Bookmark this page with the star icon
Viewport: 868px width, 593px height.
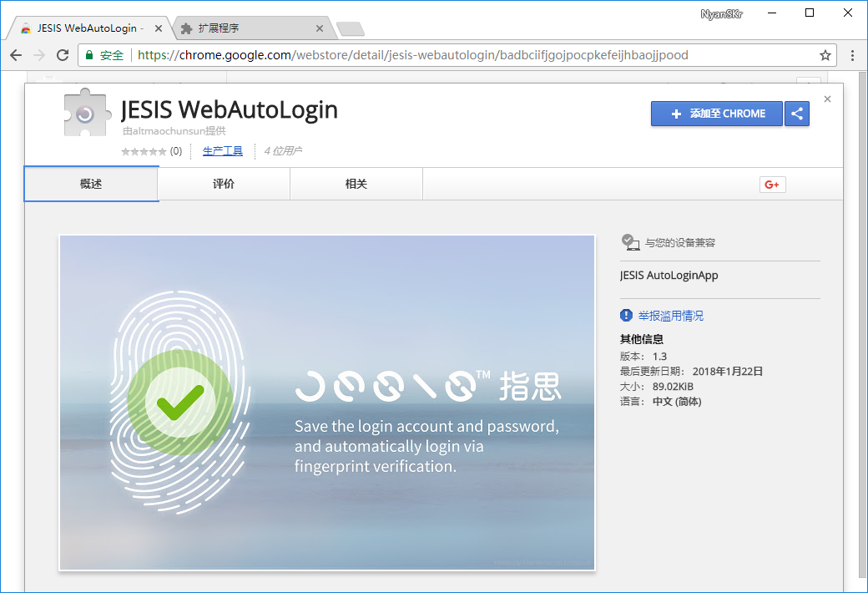tap(825, 55)
